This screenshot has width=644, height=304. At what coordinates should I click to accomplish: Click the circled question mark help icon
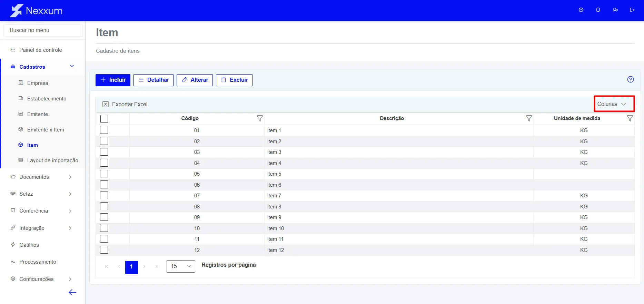[631, 79]
